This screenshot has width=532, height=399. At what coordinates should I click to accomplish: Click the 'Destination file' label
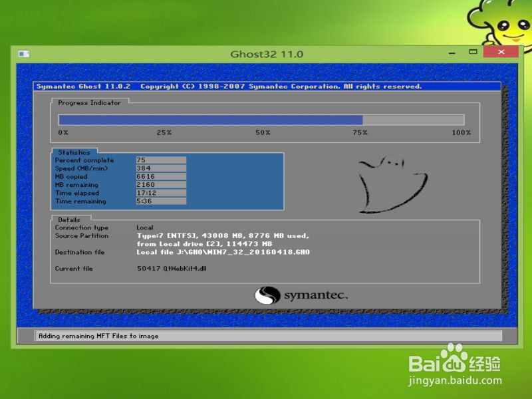pos(80,252)
